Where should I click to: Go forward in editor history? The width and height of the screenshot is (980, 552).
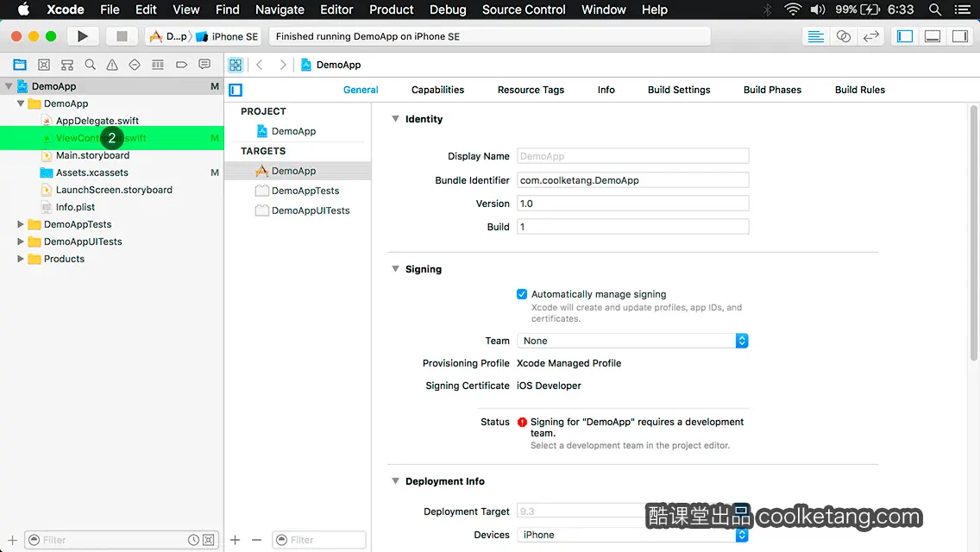pos(282,65)
